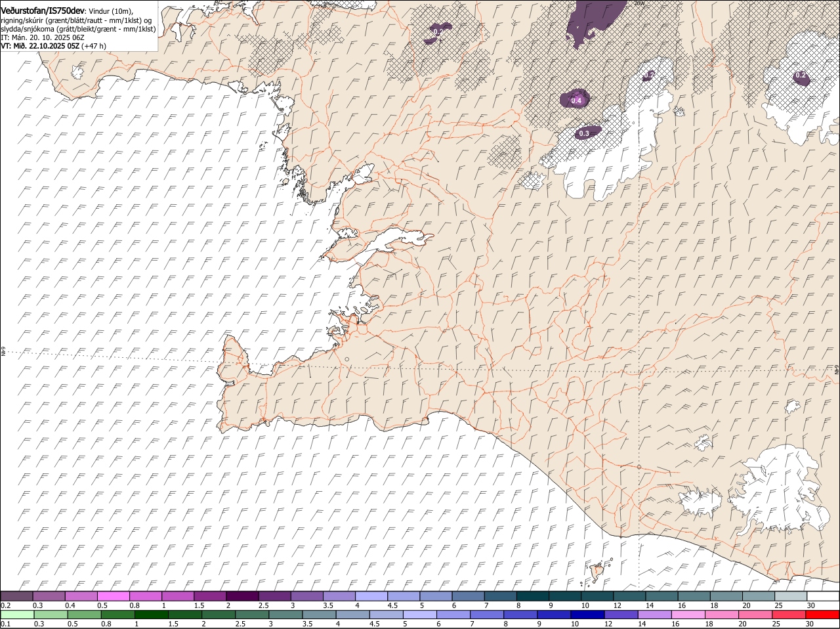
Task: Click the 0.2 contour label on the far-right glacier
Action: pos(801,76)
